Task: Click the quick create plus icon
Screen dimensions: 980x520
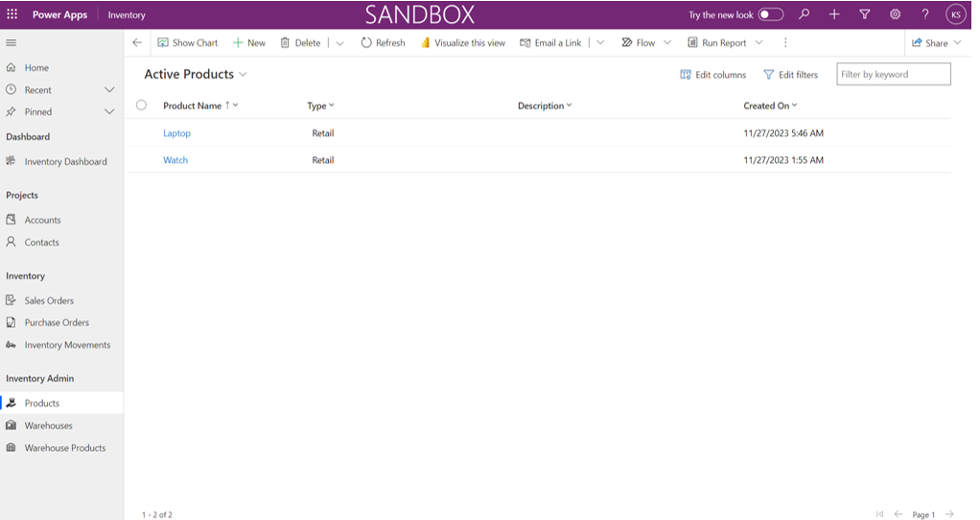Action: point(834,15)
